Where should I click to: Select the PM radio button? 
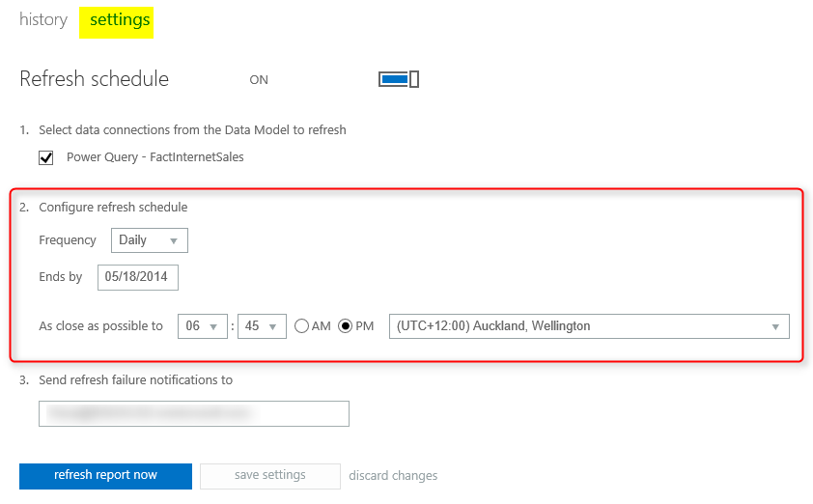345,326
